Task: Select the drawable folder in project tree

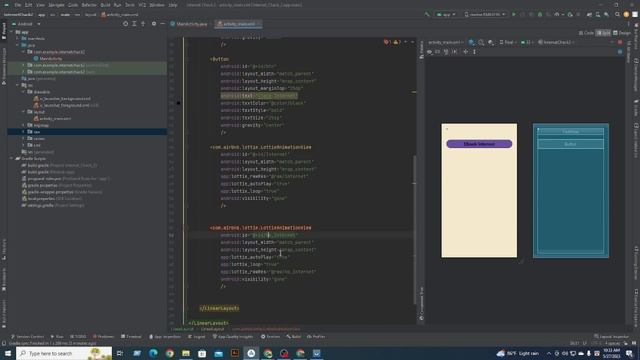Action: click(38, 92)
